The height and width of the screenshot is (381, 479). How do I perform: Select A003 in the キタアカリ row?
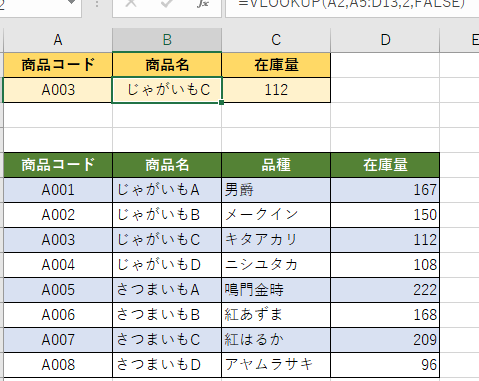58,240
